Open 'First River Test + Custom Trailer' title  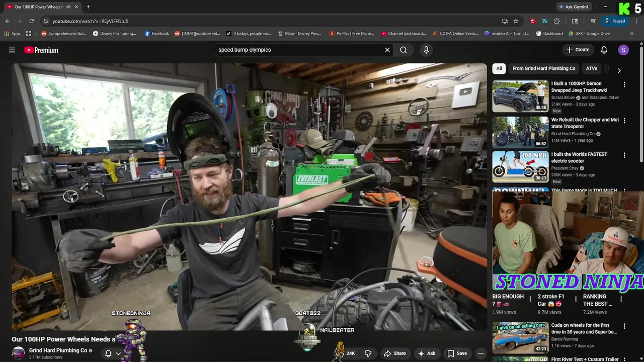[585, 359]
